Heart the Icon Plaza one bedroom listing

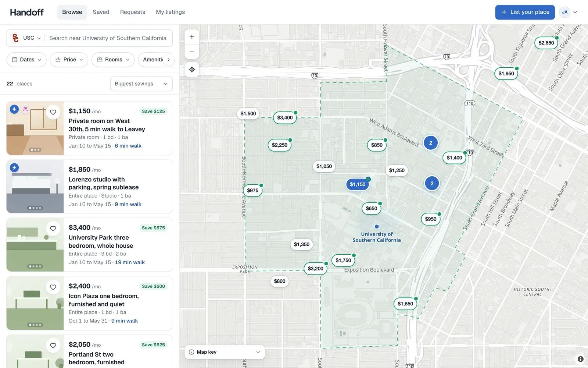53,287
